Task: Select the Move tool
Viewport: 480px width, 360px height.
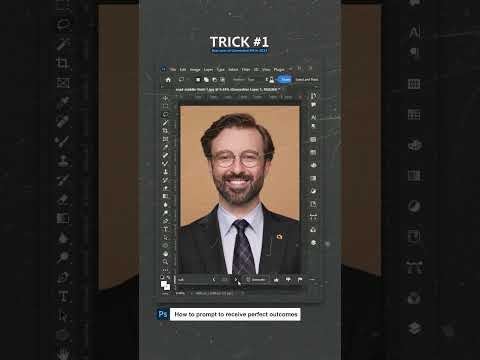Action: (x=165, y=99)
